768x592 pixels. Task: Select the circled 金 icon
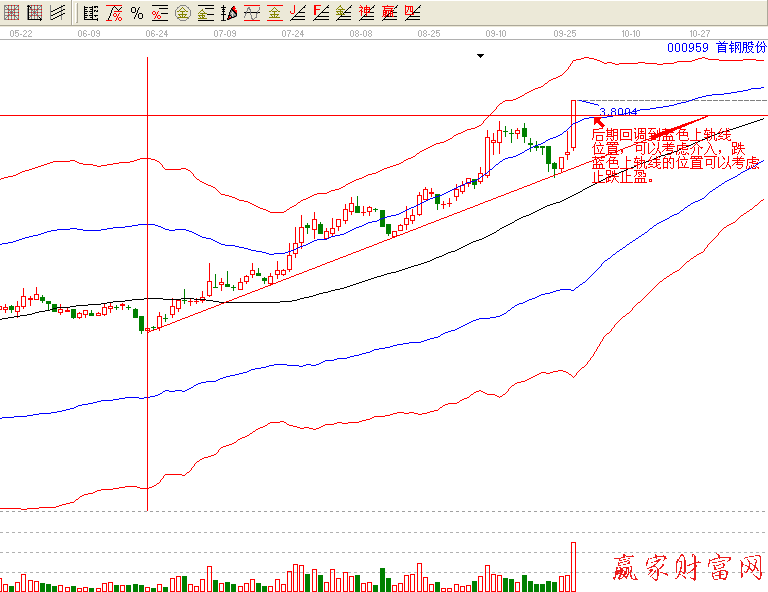pyautogui.click(x=183, y=13)
